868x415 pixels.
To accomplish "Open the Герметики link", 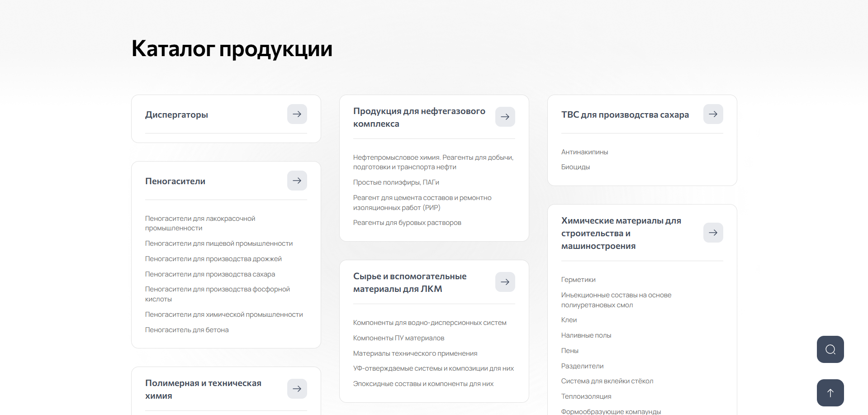I will coord(578,280).
